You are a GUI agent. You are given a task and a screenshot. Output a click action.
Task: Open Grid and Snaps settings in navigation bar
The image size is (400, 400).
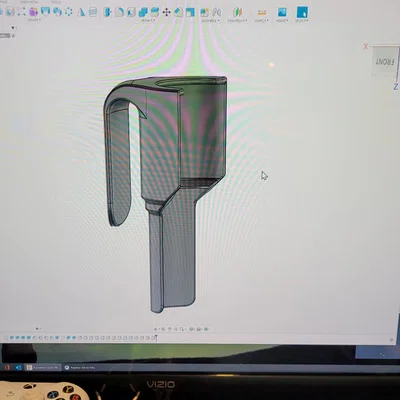(199, 329)
